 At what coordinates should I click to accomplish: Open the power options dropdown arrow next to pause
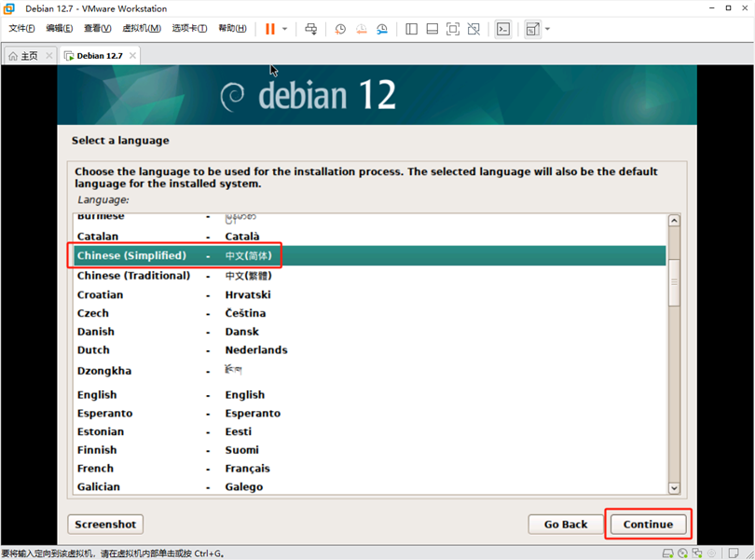point(284,29)
